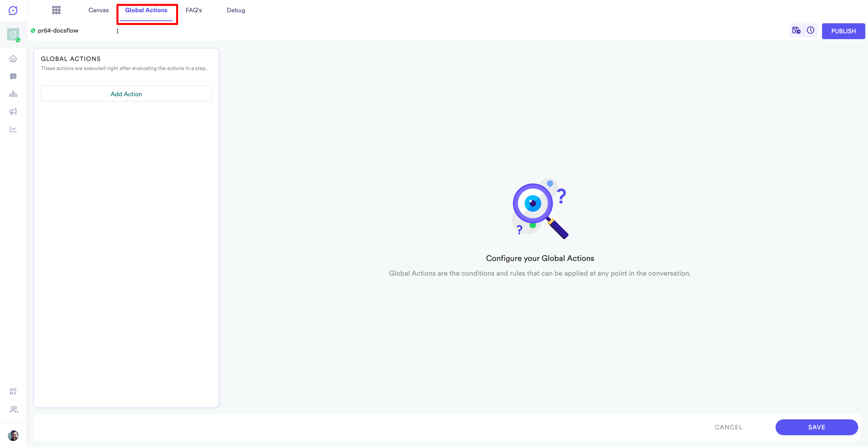Switch to the FAQ's tab
The height and width of the screenshot is (447, 868).
click(x=194, y=10)
